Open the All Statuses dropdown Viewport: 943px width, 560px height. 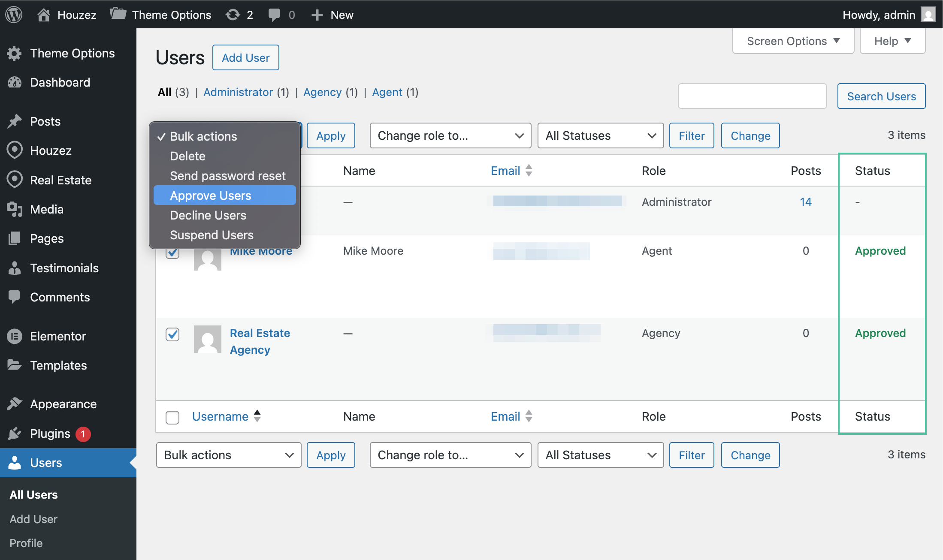(x=600, y=135)
